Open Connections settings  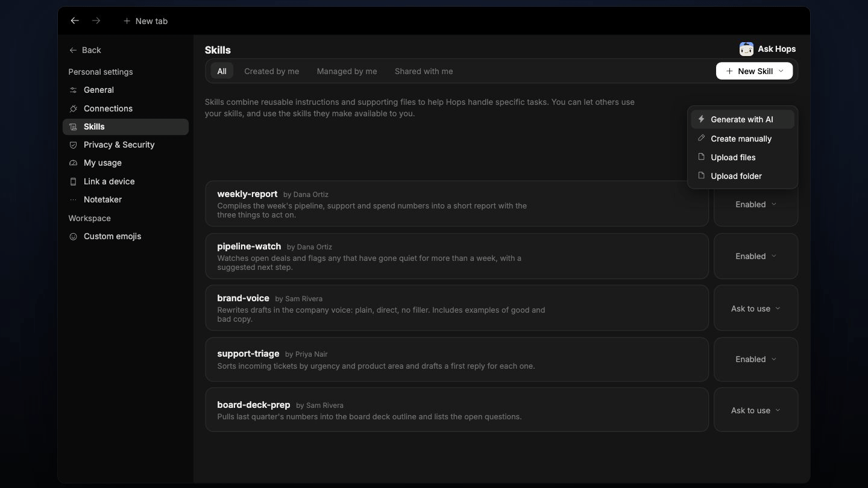point(125,108)
